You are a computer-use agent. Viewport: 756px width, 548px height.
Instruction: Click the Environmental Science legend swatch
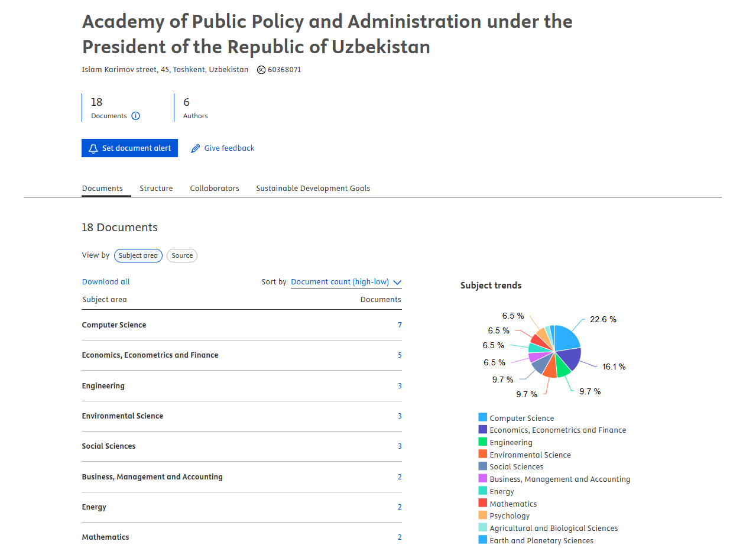click(483, 454)
